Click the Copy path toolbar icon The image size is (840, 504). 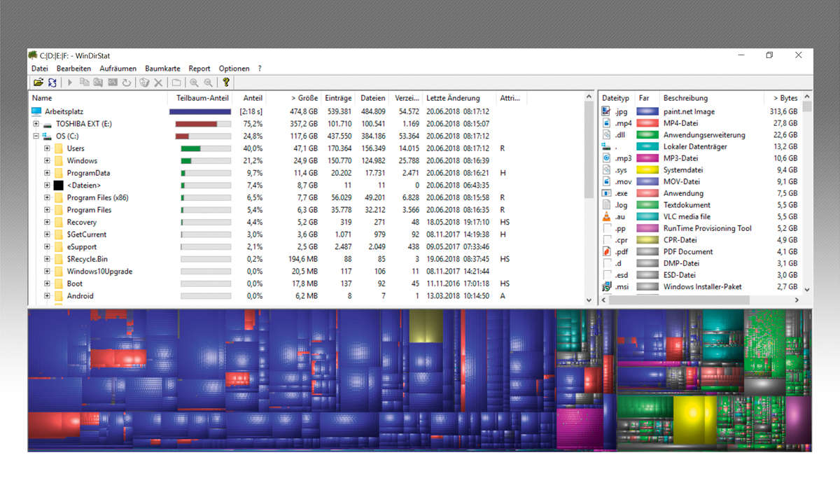click(x=85, y=83)
